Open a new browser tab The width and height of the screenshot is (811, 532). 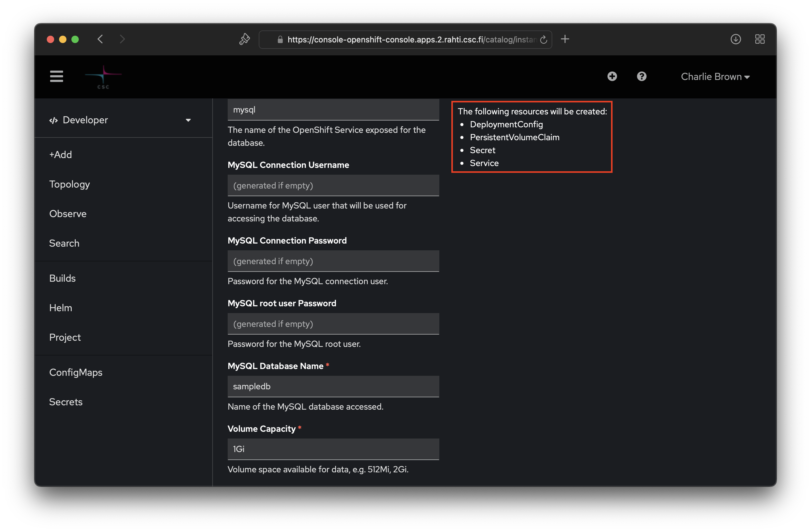tap(565, 39)
